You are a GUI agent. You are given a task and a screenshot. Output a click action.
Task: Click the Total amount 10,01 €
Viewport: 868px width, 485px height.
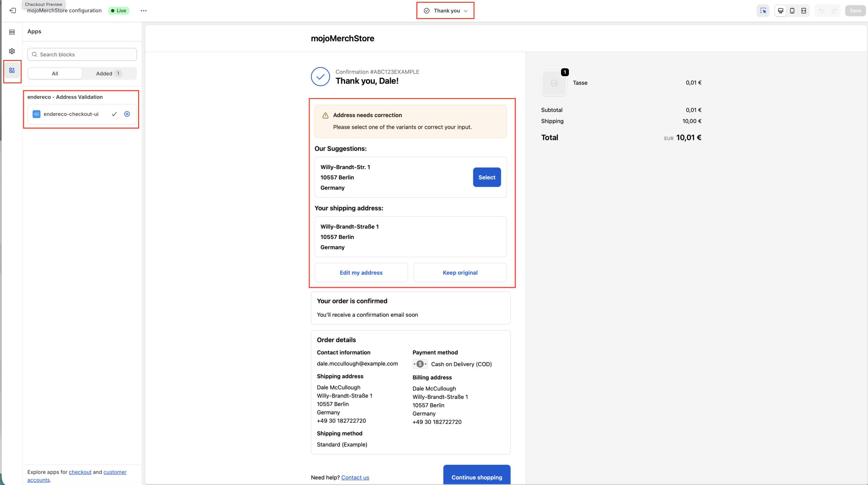coord(689,138)
